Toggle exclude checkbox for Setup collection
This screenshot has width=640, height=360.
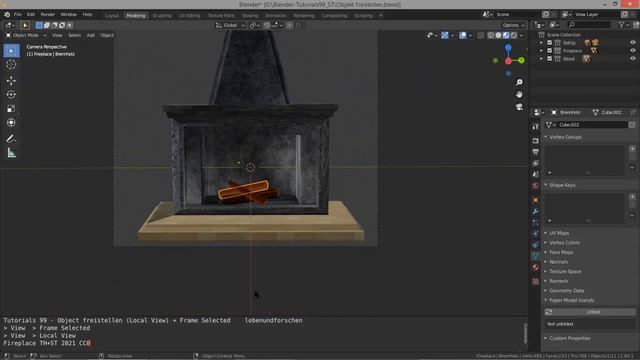pyautogui.click(x=549, y=42)
